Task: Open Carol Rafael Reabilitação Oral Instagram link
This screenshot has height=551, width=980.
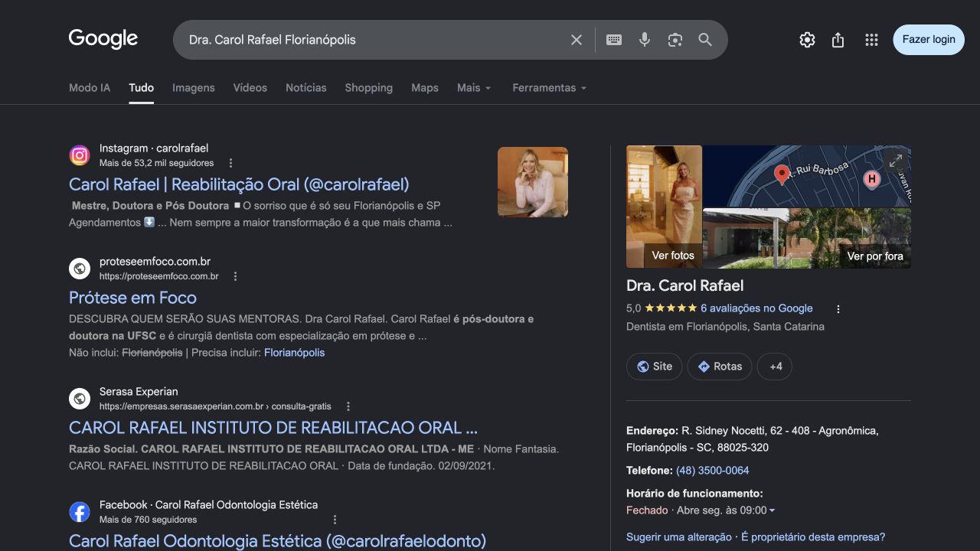Action: click(x=239, y=184)
